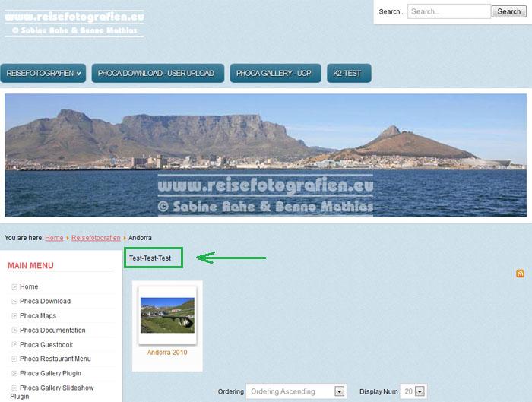Viewport: 532px width, 402px height.
Task: Select the Phoca Gallery - UCP menu
Action: (x=274, y=74)
